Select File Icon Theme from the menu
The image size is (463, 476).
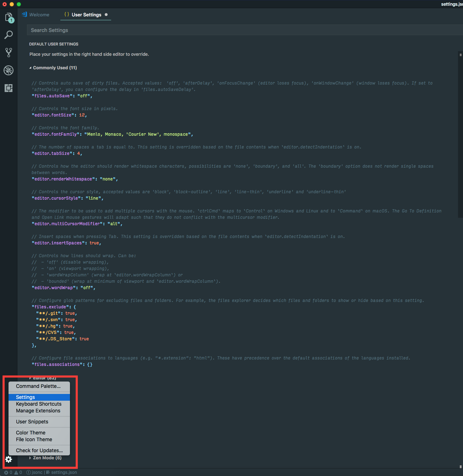(39, 439)
